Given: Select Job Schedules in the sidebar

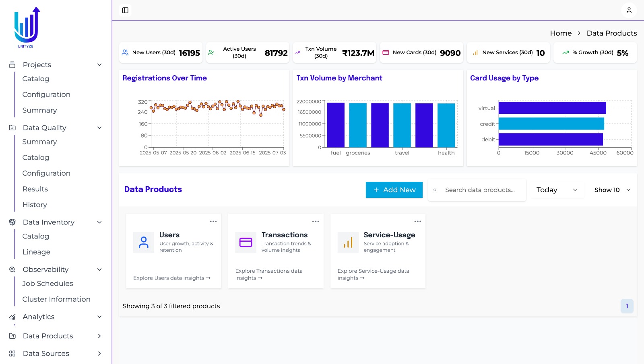Looking at the screenshot, I should point(47,284).
